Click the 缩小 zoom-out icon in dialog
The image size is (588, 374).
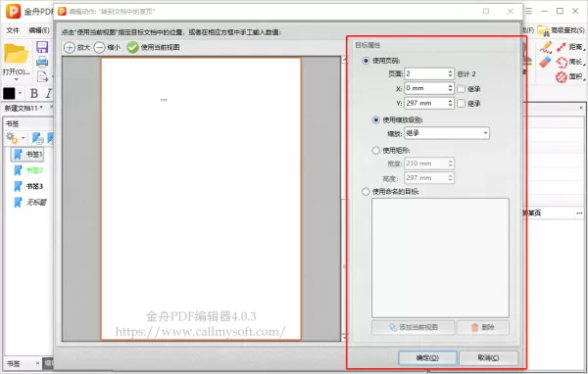pos(99,48)
